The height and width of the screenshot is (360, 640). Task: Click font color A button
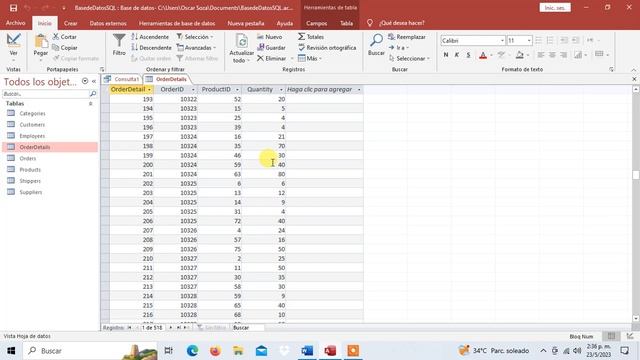pos(483,55)
